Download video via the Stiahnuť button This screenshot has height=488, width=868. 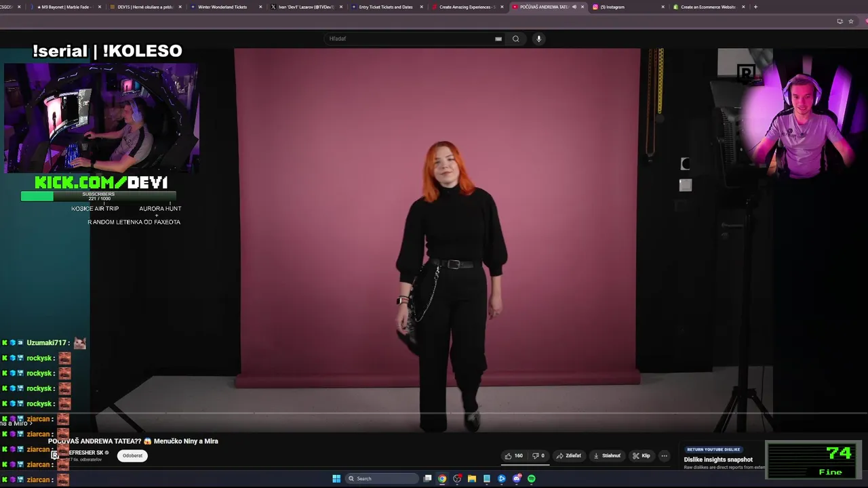607,455
